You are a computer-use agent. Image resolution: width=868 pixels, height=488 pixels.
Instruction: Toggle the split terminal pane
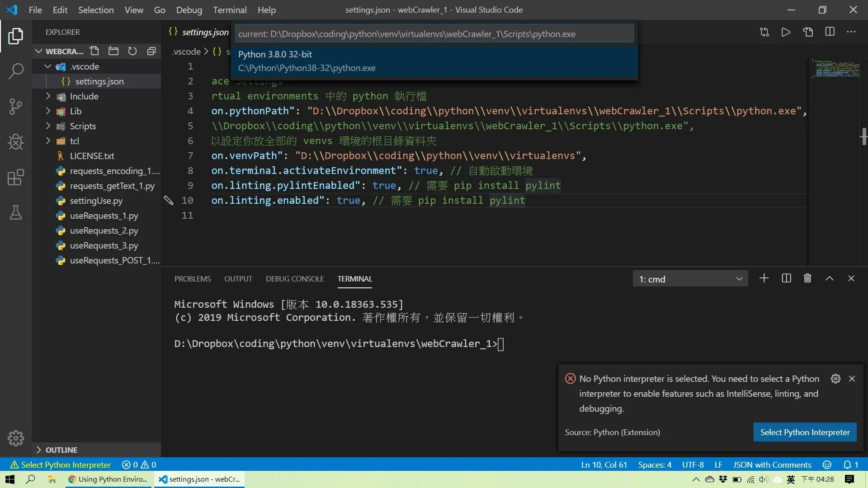[x=786, y=278]
